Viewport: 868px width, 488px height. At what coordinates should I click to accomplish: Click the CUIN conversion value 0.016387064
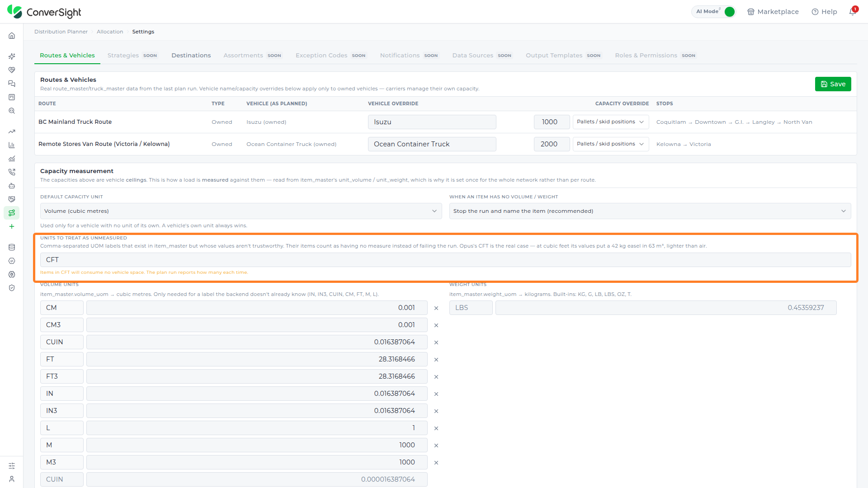pyautogui.click(x=257, y=342)
